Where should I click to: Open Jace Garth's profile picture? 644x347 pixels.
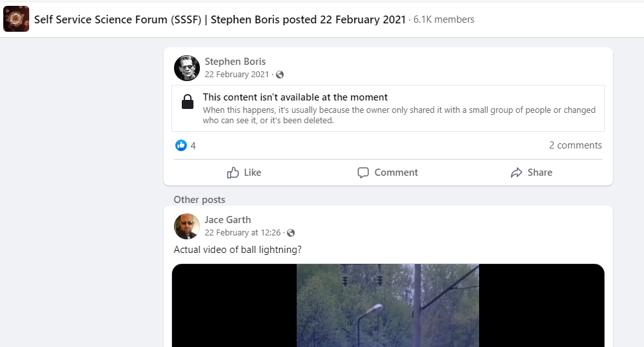(187, 226)
